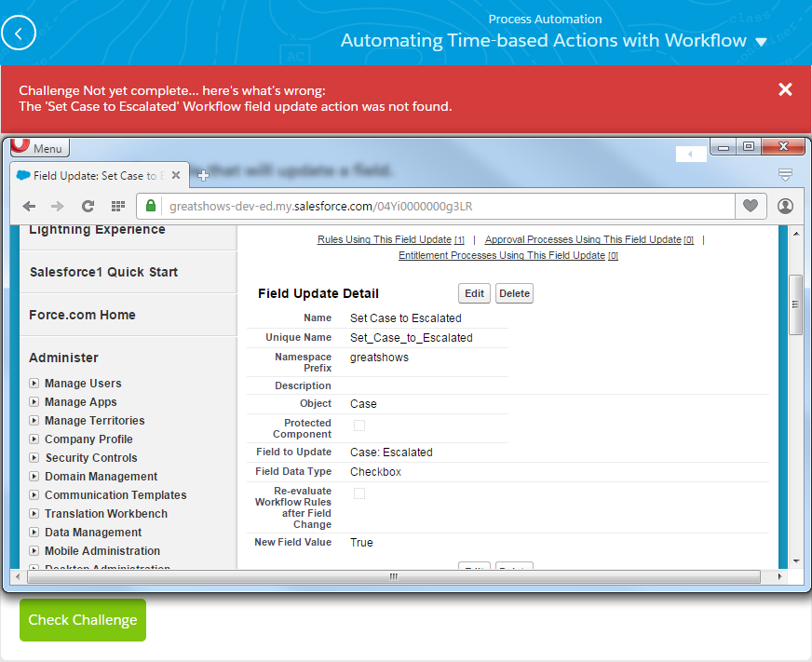Toggle the Protected Component checkbox
812x662 pixels.
(359, 426)
